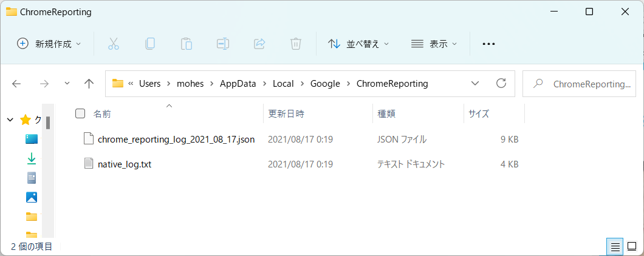This screenshot has width=644, height=256.
Task: Click the search magnifier icon
Action: [538, 84]
